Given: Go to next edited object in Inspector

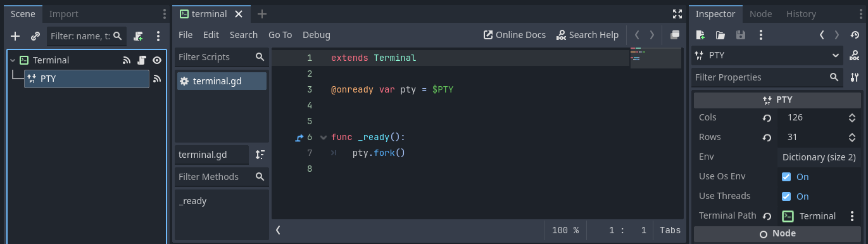Looking at the screenshot, I should click(x=837, y=35).
